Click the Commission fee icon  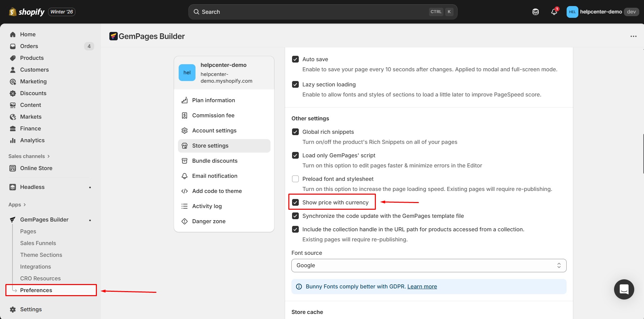184,115
